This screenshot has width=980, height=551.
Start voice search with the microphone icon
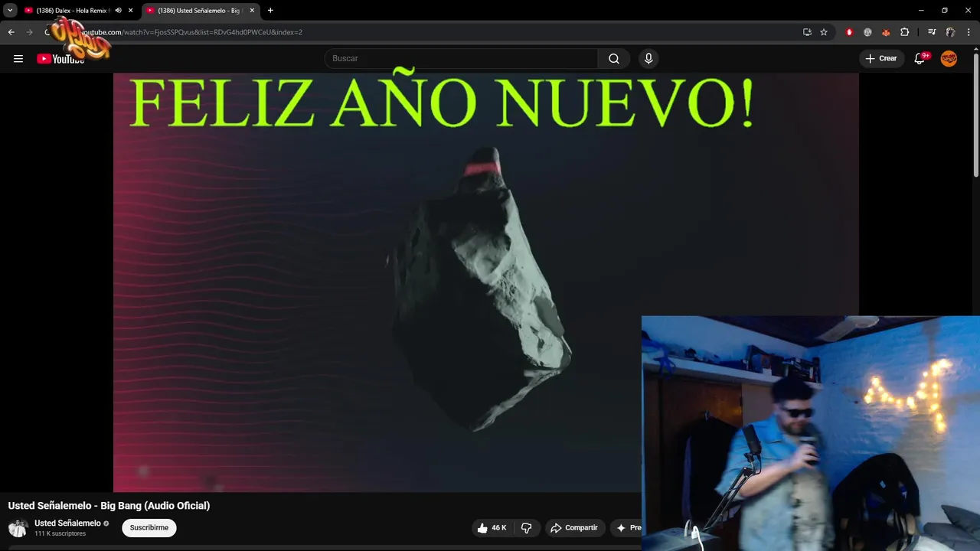648,58
